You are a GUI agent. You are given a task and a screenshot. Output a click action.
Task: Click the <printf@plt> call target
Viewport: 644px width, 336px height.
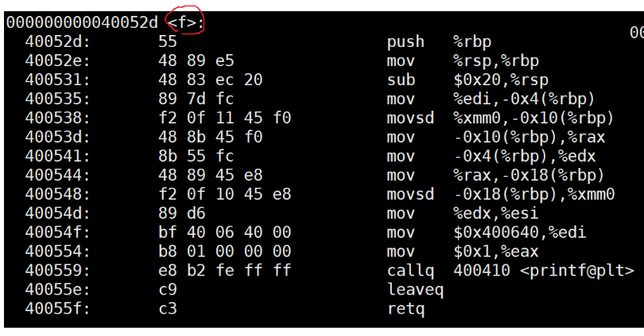tap(577, 271)
